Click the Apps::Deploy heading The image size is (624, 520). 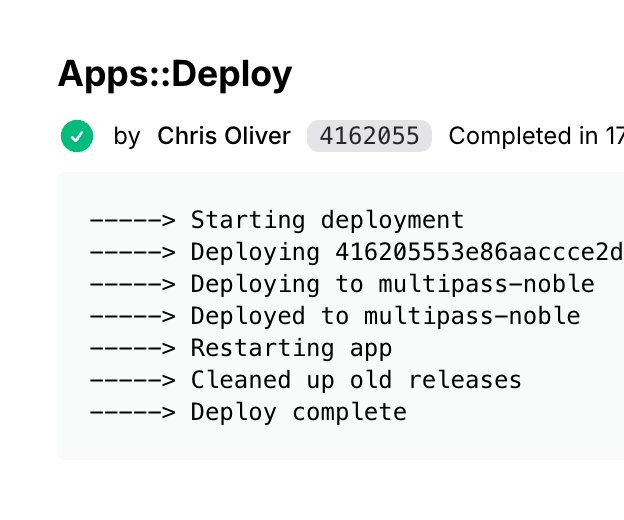click(x=175, y=74)
